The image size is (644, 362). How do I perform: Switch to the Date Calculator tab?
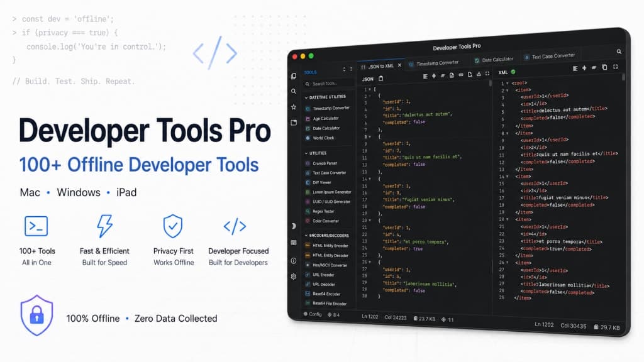[x=494, y=60]
